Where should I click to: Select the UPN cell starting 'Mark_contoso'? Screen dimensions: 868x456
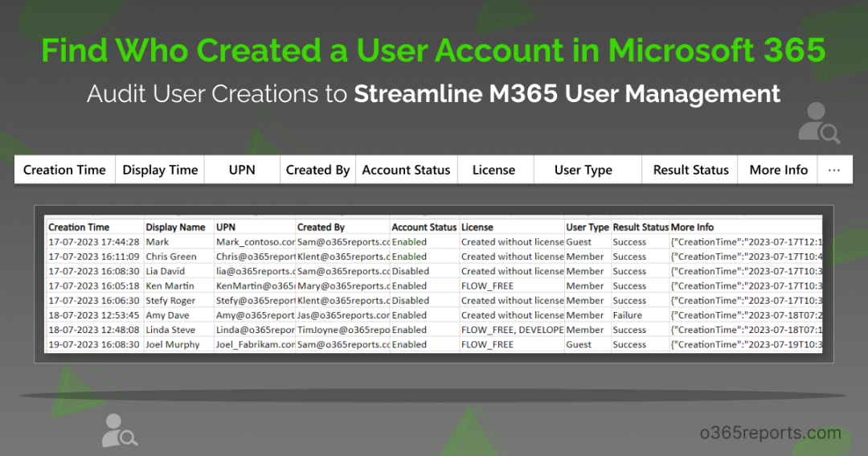(x=256, y=242)
